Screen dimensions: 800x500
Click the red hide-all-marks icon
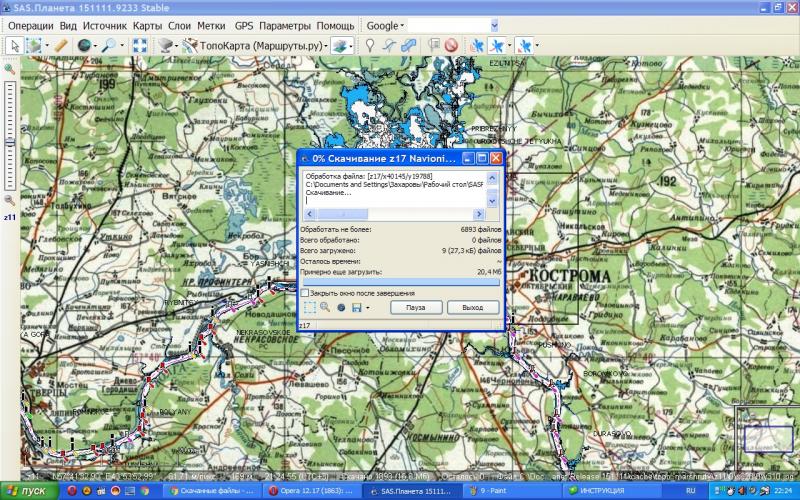pos(451,46)
